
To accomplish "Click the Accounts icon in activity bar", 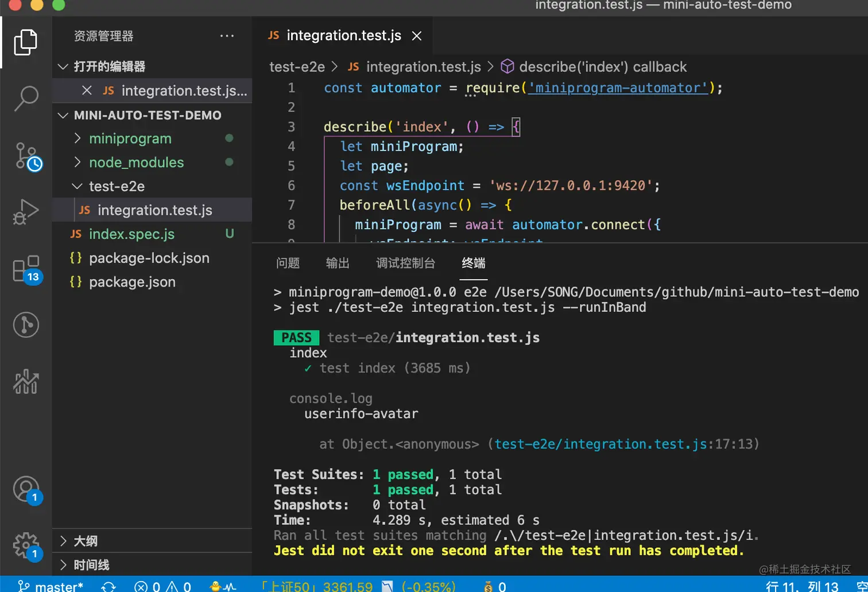I will [26, 490].
